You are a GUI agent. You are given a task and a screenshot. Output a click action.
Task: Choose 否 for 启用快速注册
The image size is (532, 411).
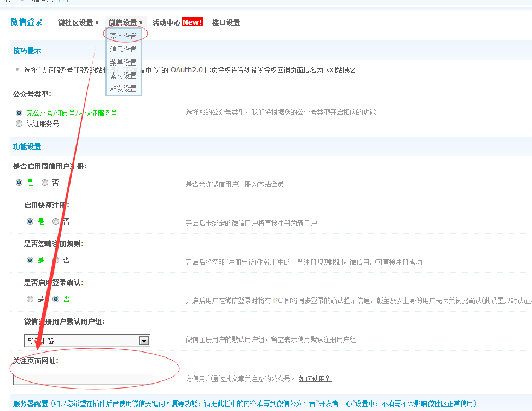(56, 221)
